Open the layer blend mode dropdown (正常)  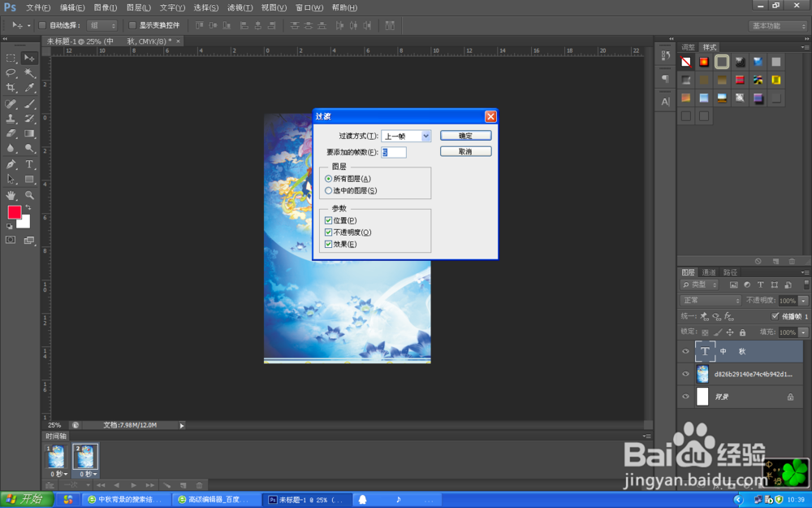710,301
